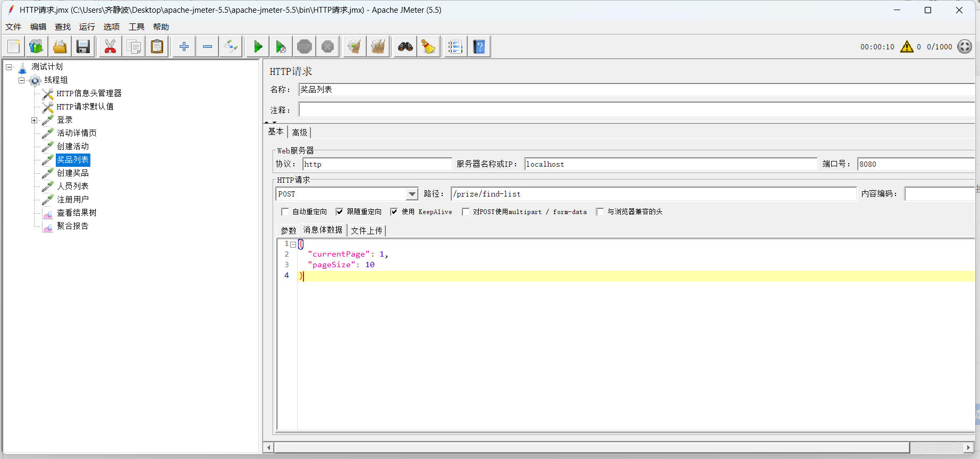Switch to the 文件上传 tab
This screenshot has height=459, width=980.
[367, 231]
